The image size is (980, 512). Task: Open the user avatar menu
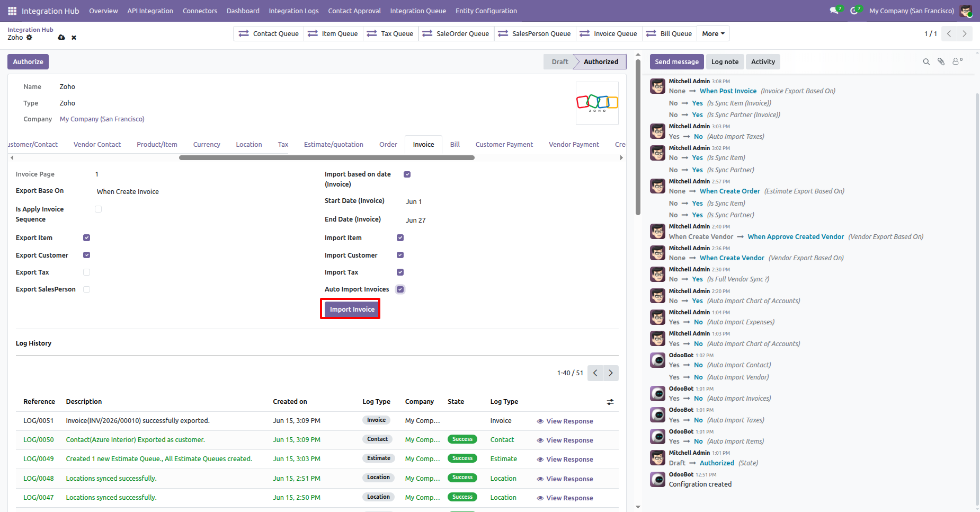(x=966, y=11)
